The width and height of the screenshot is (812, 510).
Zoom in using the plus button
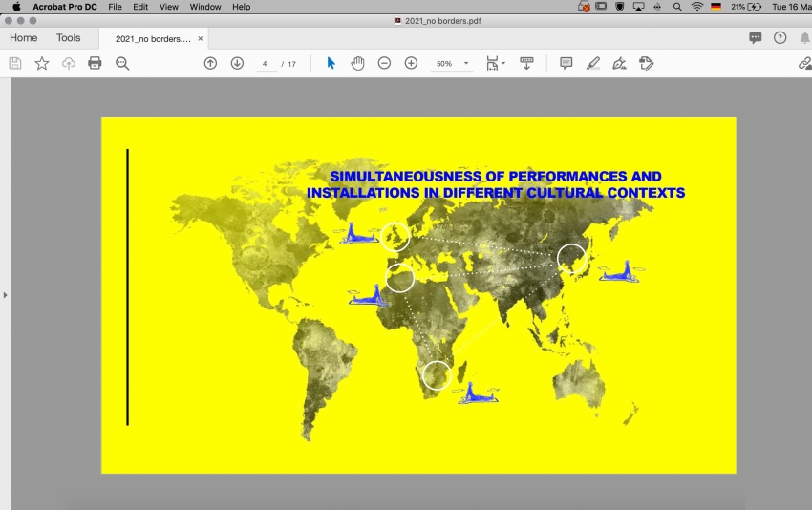411,63
